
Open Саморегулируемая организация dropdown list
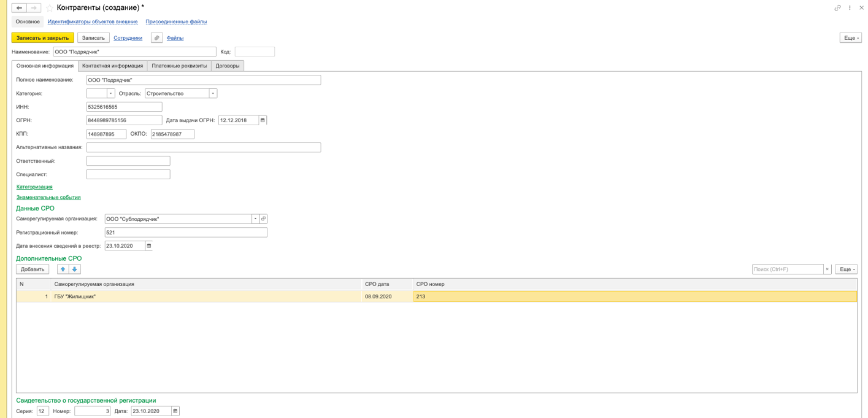(255, 219)
